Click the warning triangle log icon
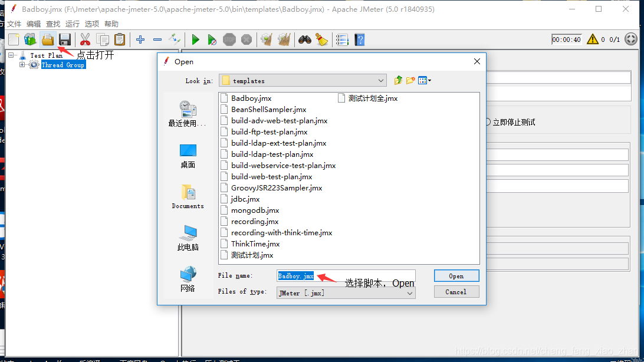The height and width of the screenshot is (362, 644). 592,40
